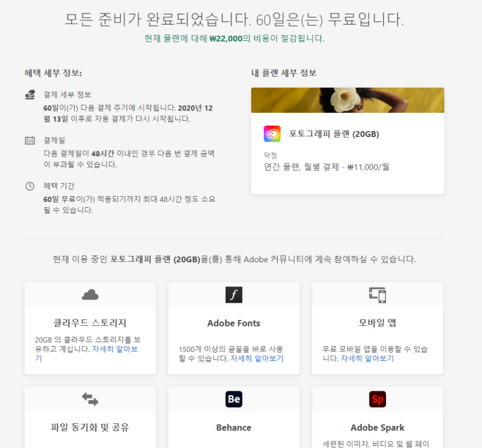Image resolution: width=482 pixels, height=448 pixels.
Task: Click the payment details stamp icon
Action: (30, 95)
